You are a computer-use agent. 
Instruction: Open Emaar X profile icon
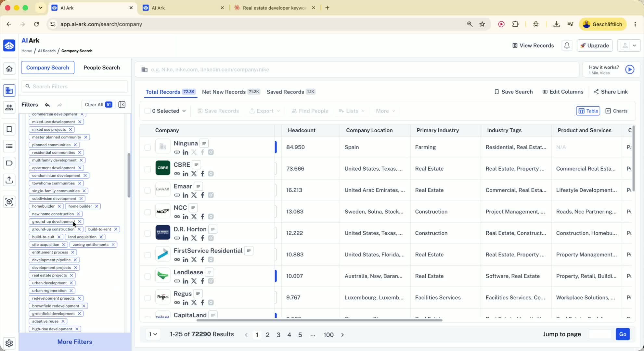pyautogui.click(x=194, y=195)
